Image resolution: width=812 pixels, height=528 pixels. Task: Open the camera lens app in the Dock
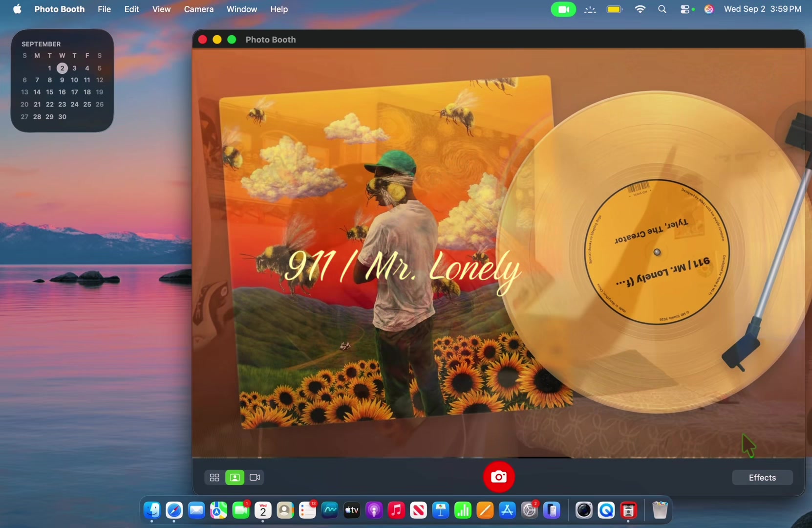[x=584, y=510]
